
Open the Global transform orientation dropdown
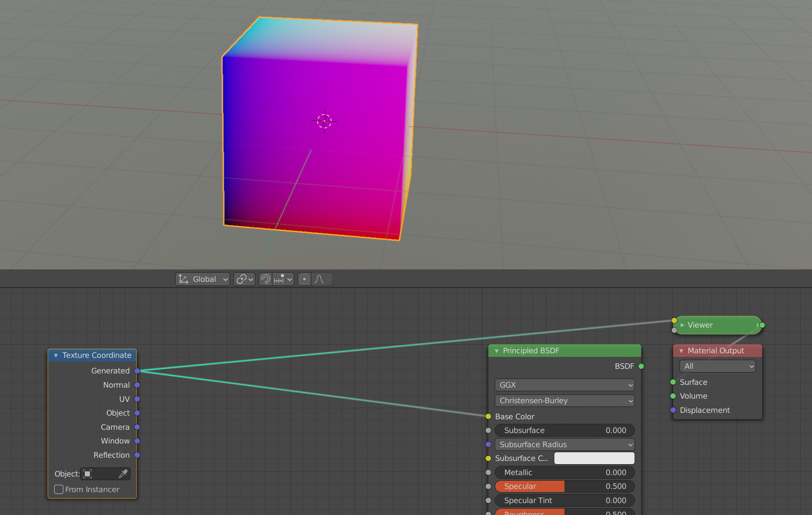coord(202,279)
